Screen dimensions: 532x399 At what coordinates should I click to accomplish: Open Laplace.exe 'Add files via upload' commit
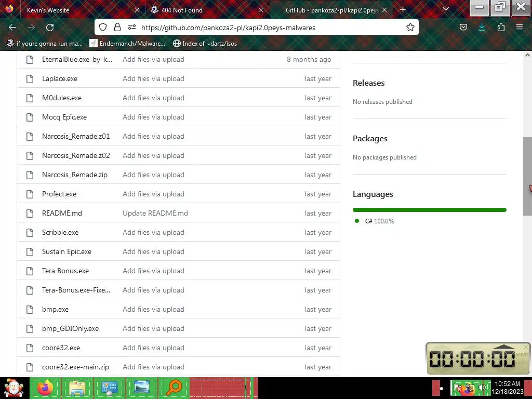point(153,79)
